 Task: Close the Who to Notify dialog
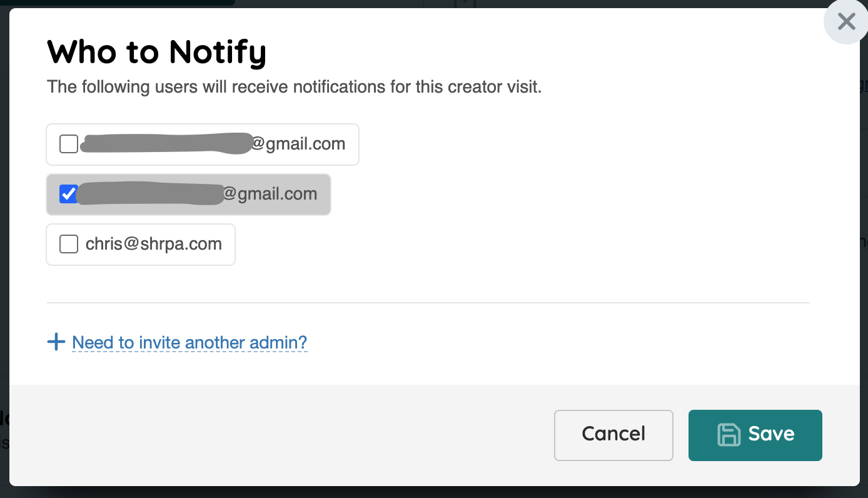[846, 23]
